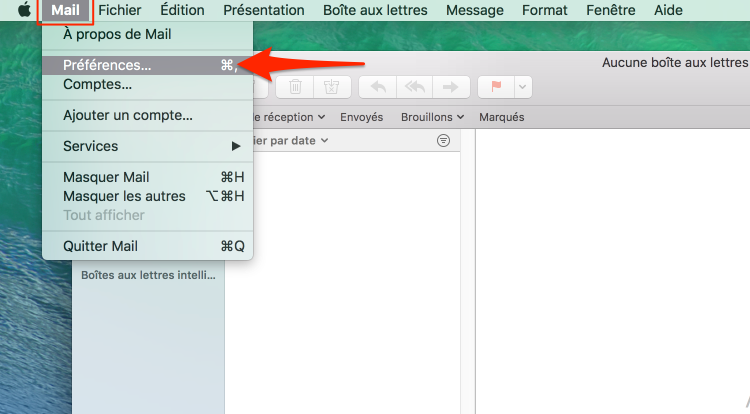This screenshot has height=414, width=750.
Task: Expand the Services submenu
Action: (147, 146)
